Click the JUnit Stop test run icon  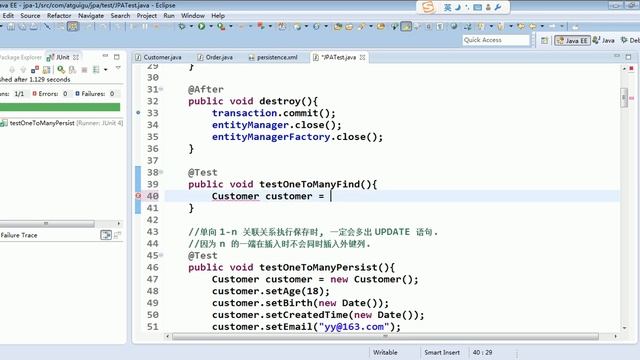(x=84, y=69)
